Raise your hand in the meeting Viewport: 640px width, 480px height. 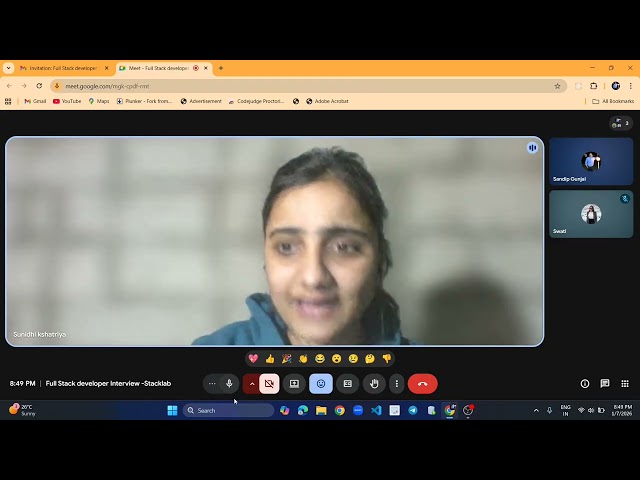pyautogui.click(x=374, y=384)
